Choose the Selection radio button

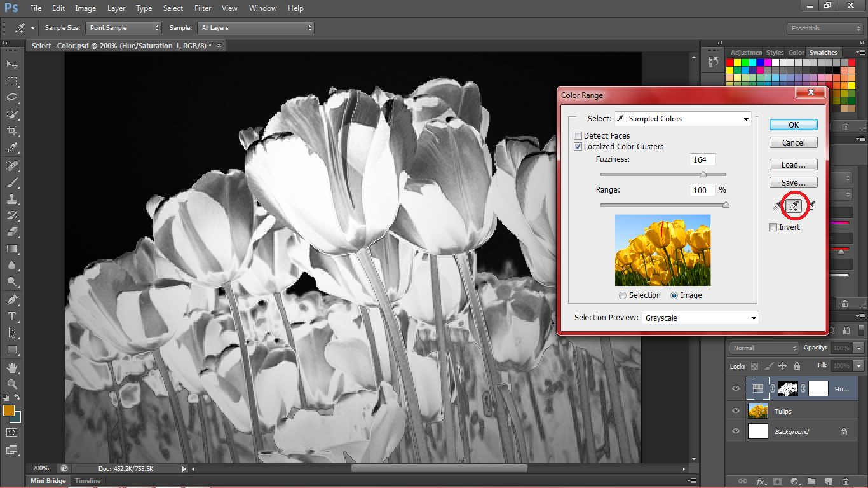click(x=623, y=295)
